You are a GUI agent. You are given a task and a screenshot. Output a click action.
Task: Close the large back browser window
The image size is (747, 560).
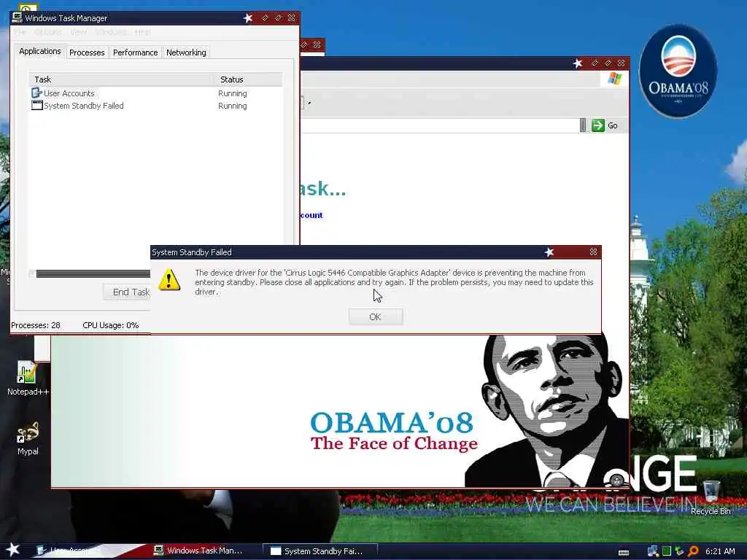[622, 63]
